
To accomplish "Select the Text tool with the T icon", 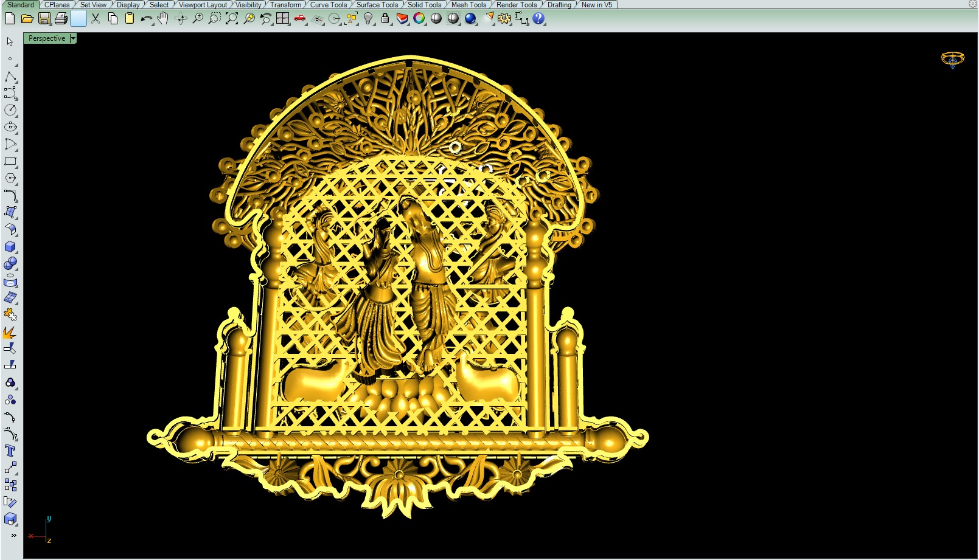I will 10,451.
